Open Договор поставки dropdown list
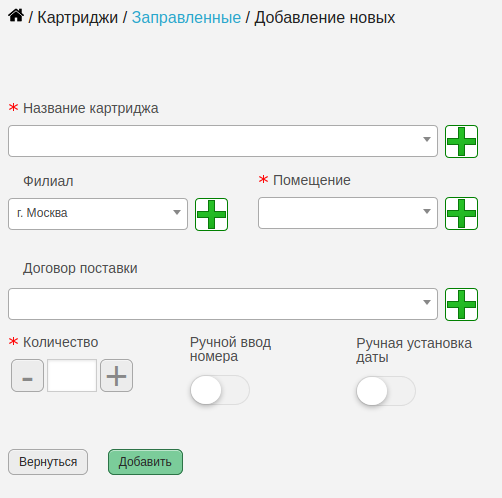 click(x=223, y=304)
